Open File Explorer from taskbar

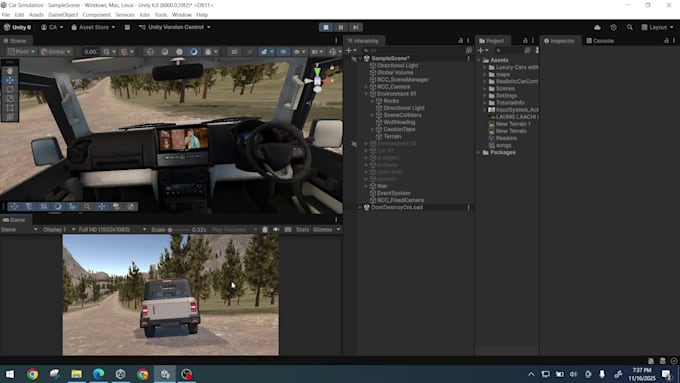(x=76, y=374)
